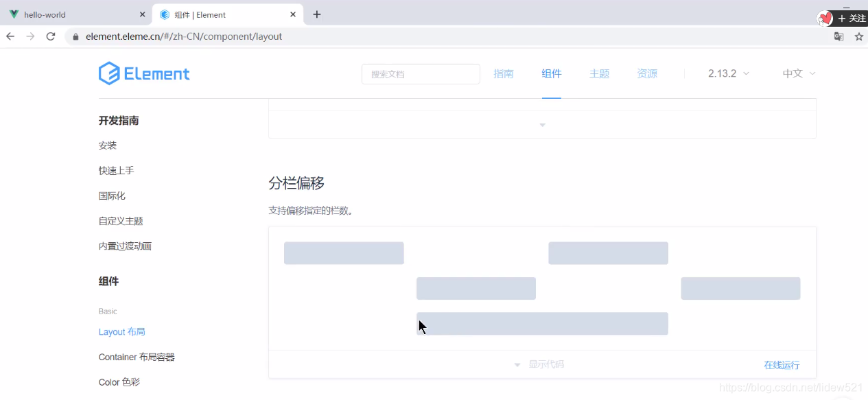The image size is (868, 400).
Task: Open 内置过渡动画 in the sidebar
Action: pos(125,246)
